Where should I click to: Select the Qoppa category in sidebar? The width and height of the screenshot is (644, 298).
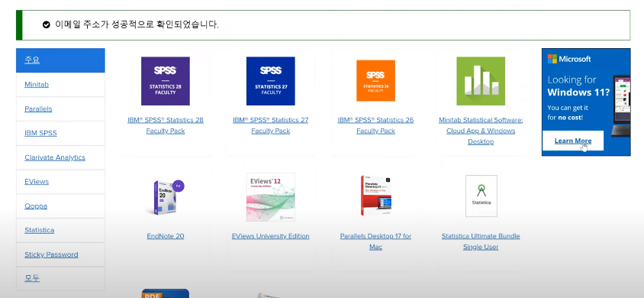pos(60,206)
